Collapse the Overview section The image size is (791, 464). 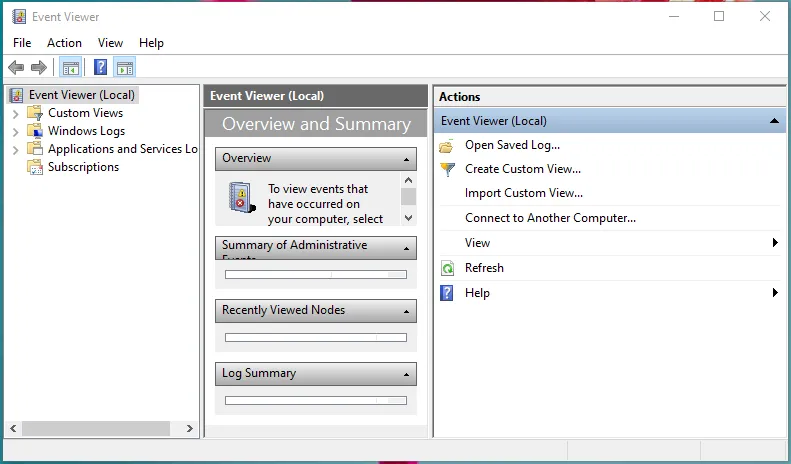coord(406,159)
